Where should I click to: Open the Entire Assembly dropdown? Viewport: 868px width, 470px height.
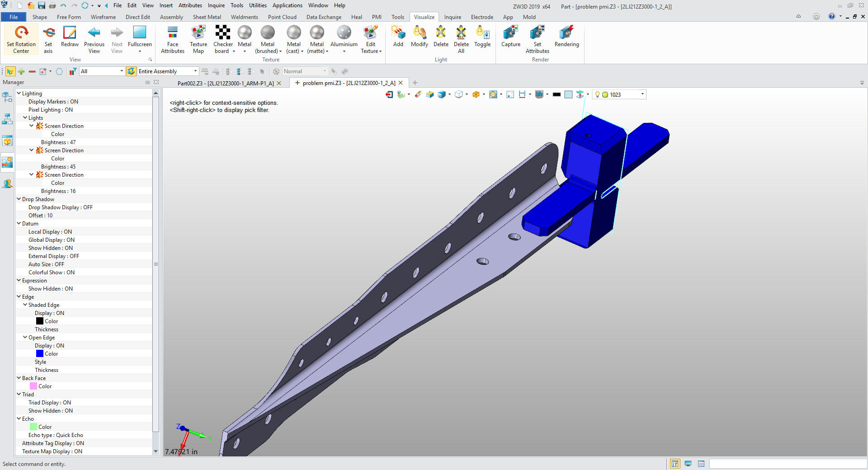point(195,71)
